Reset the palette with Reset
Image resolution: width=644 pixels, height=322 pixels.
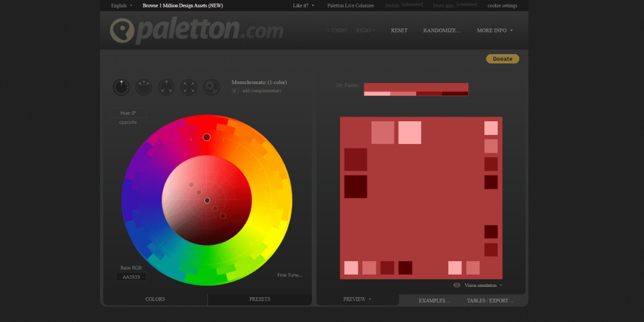point(399,31)
